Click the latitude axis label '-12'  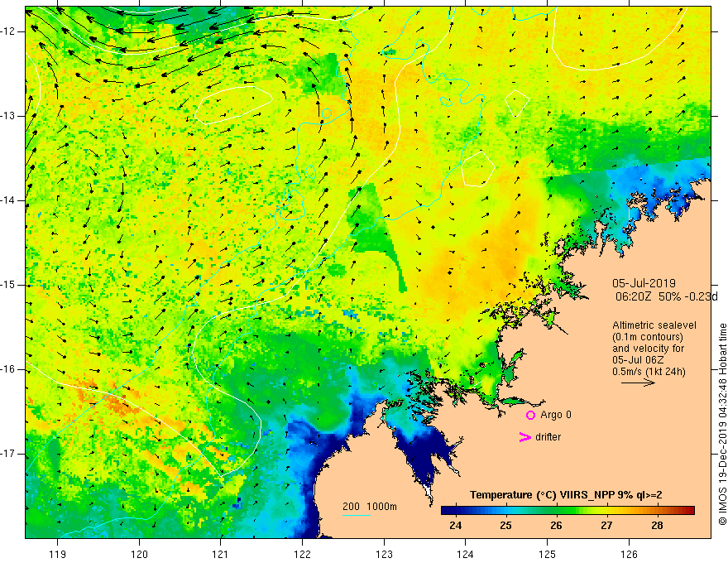8,31
